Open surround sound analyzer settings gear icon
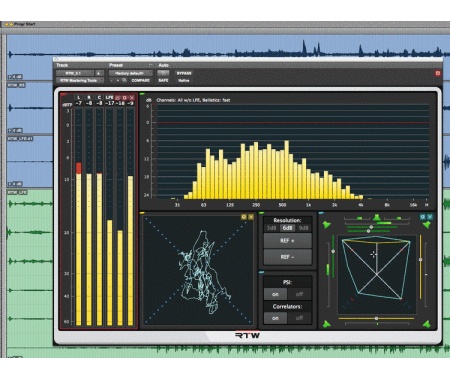This screenshot has height=380, width=450. click(423, 217)
